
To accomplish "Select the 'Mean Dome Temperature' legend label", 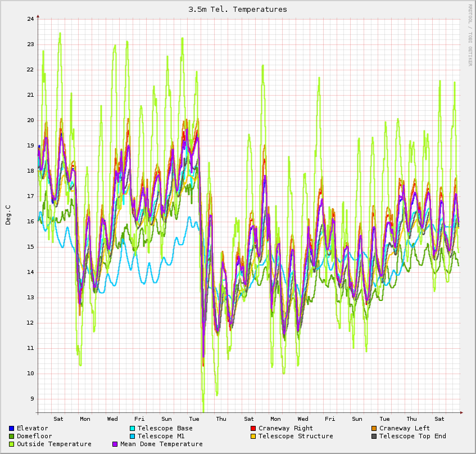I will [161, 444].
